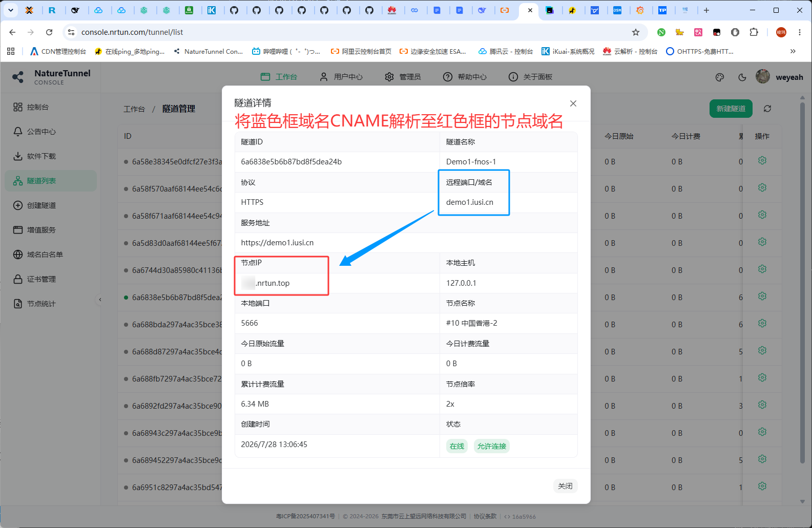Open settings gear for row 6a6951c8297a4ac35bd547
Viewport: 812px width, 528px height.
[x=762, y=487]
